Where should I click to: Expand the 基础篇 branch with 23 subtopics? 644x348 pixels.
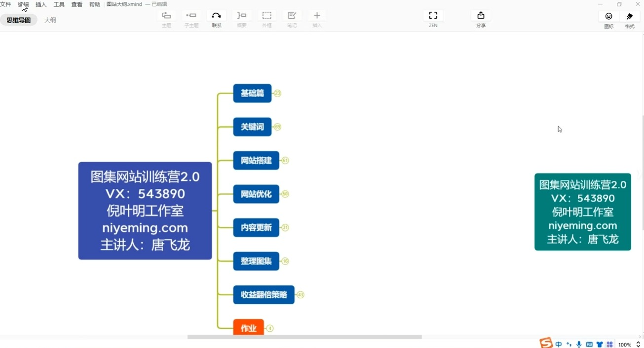[x=278, y=93]
